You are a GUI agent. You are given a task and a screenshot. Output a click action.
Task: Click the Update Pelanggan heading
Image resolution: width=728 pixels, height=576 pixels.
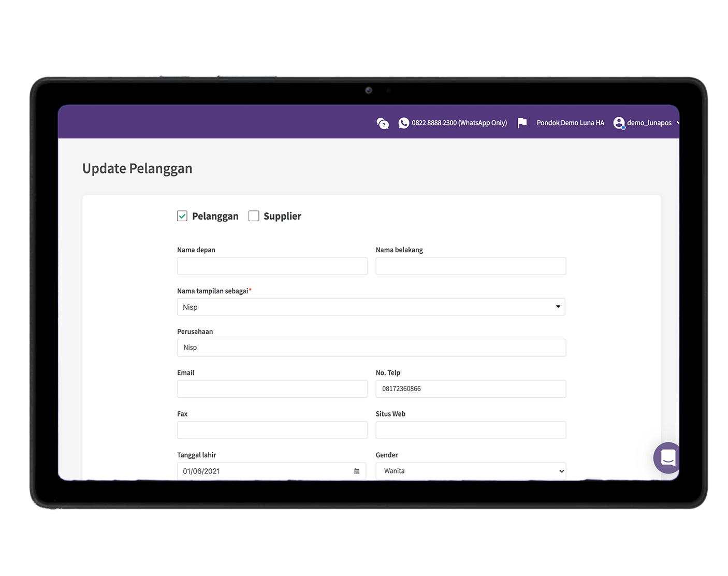[x=137, y=169]
